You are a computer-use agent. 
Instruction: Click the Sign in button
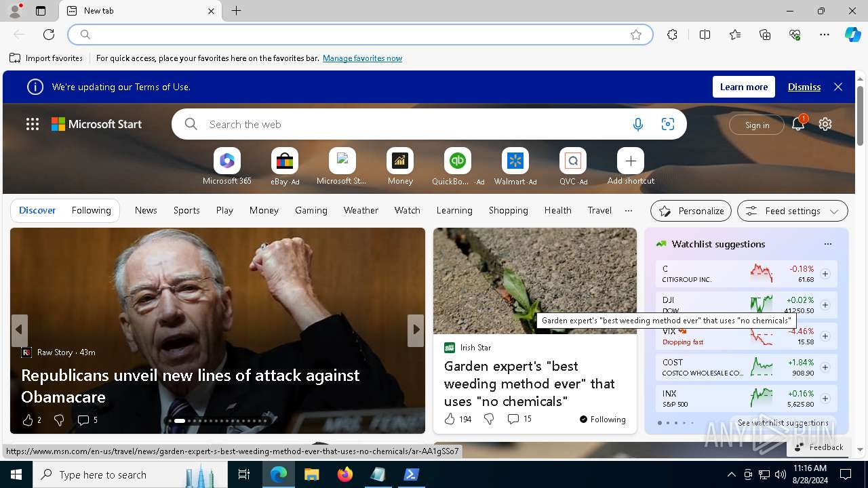tap(757, 125)
